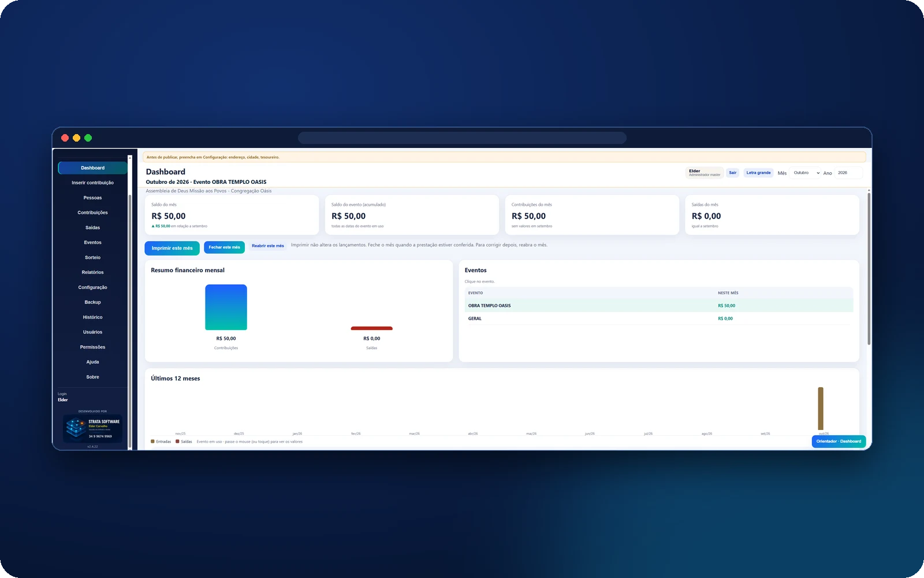
Task: Click the main content vertical scrollbar
Action: pyautogui.click(x=869, y=269)
